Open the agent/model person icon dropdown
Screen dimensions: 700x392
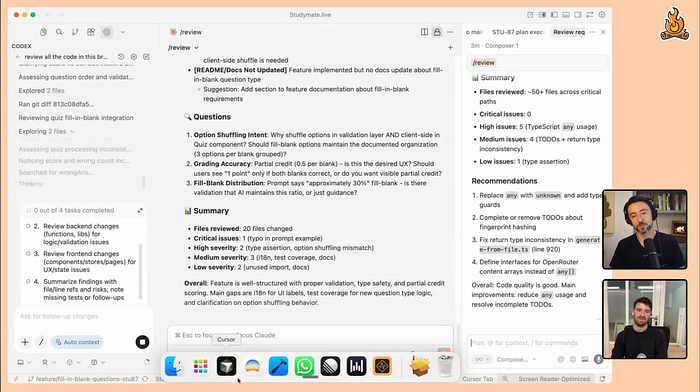(x=49, y=363)
